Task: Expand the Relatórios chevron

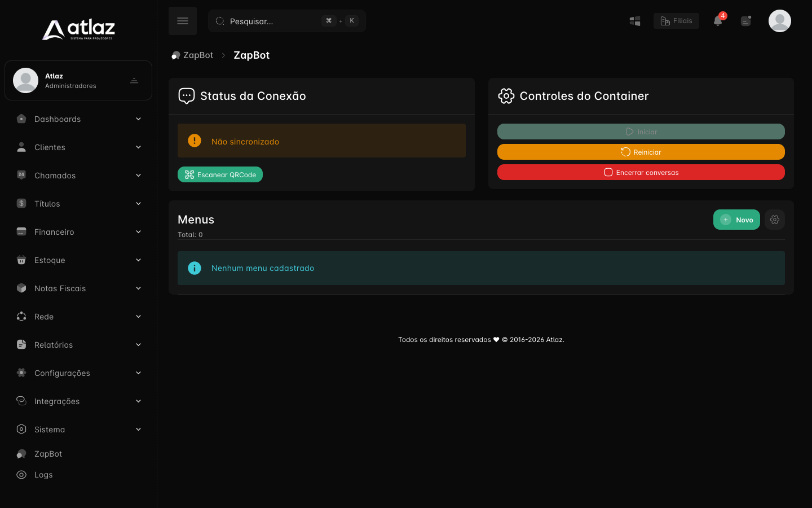Action: [138, 345]
